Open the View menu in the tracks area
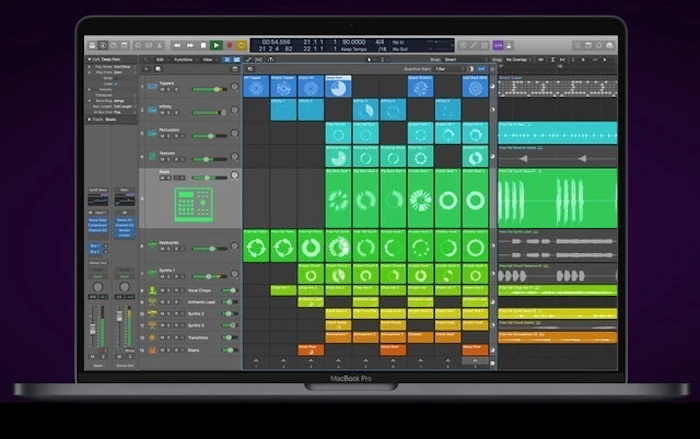This screenshot has width=700, height=439. pyautogui.click(x=208, y=59)
